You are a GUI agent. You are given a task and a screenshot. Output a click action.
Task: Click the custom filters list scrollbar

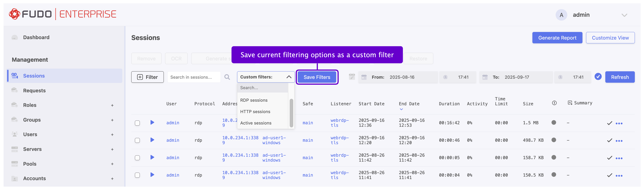pos(291,113)
